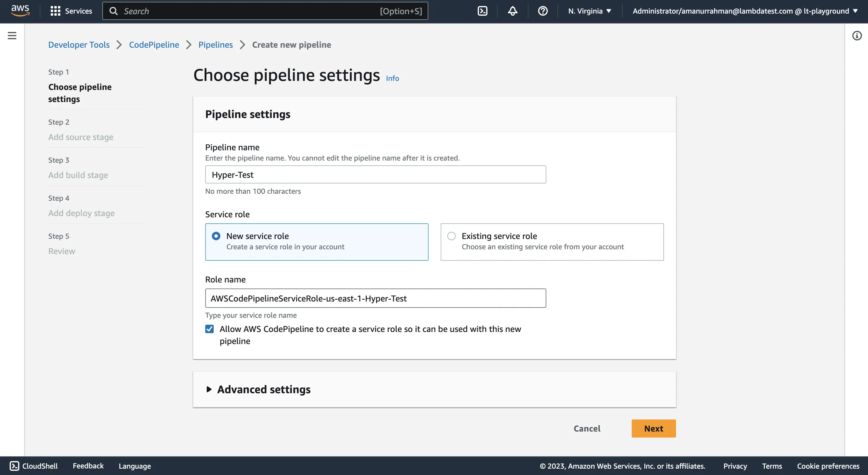Open the N. Virginia region dropdown

pyautogui.click(x=589, y=11)
